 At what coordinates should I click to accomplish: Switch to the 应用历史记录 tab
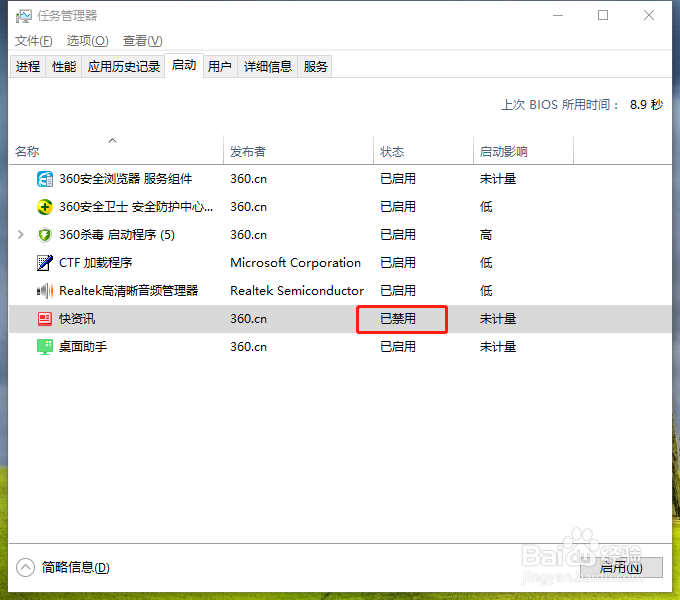click(124, 66)
